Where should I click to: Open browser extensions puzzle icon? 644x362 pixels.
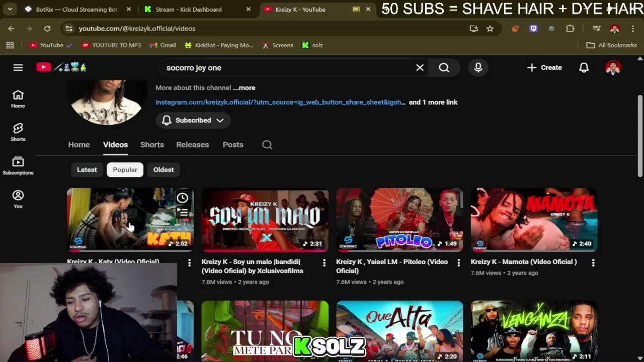click(x=570, y=29)
